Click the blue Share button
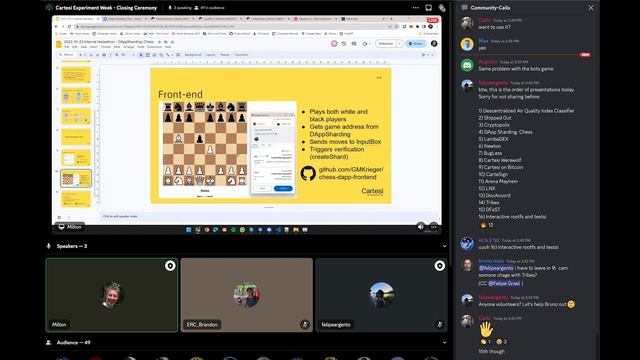Image resolution: width=640 pixels, height=360 pixels. pos(416,44)
